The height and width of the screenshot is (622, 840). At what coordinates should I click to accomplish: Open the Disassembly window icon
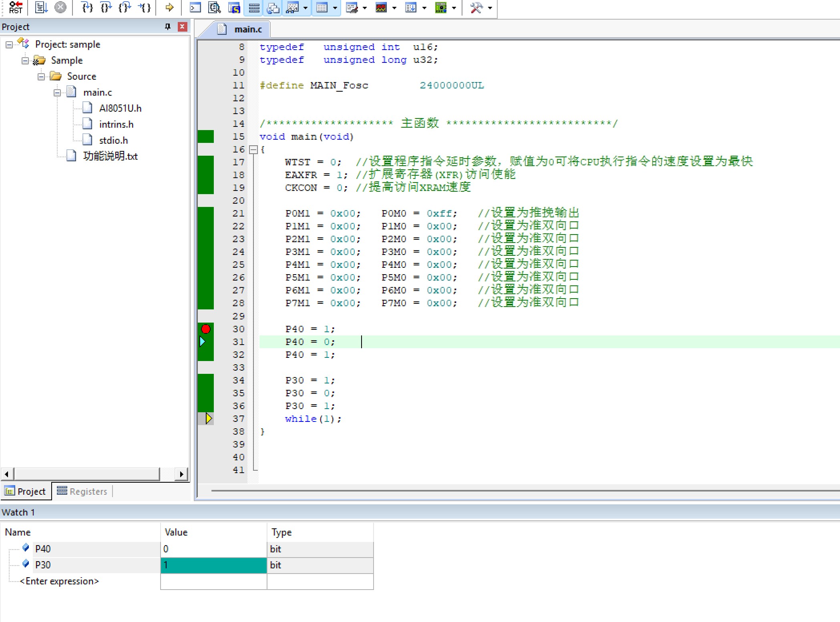215,8
